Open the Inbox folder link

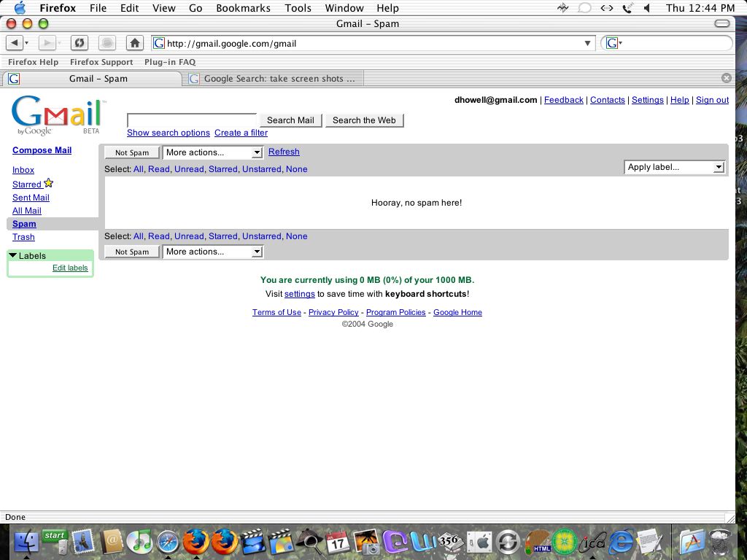[x=23, y=170]
